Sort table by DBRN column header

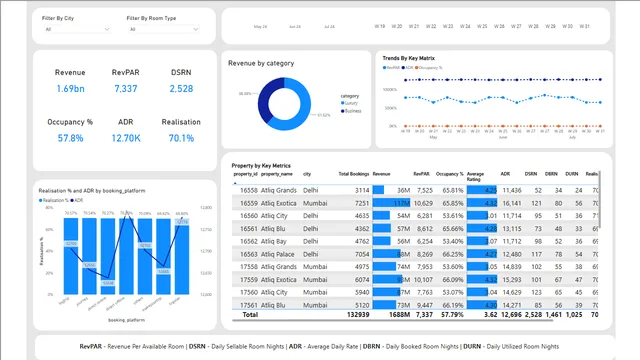[551, 174]
